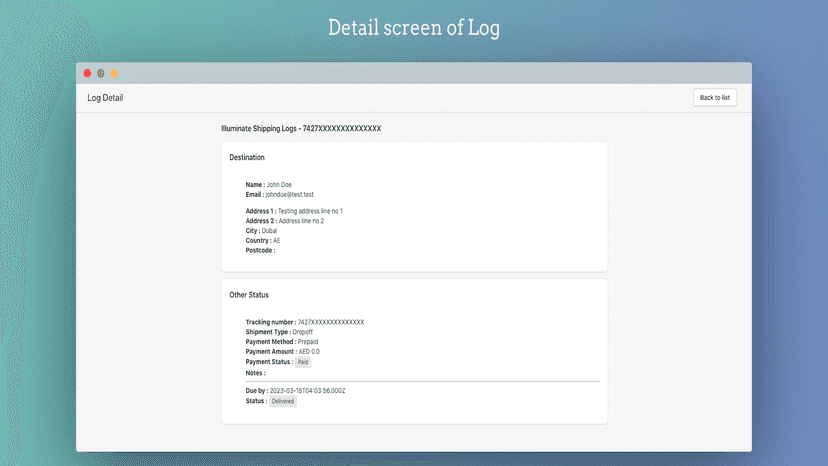Viewport: 828px width, 466px height.
Task: Click the middle gray window dot
Action: coord(100,73)
